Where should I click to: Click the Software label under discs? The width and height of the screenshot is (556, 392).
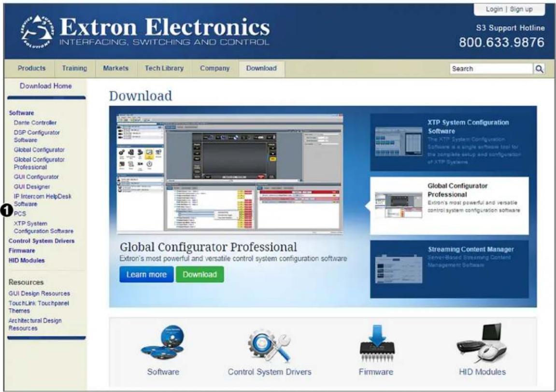click(x=163, y=372)
